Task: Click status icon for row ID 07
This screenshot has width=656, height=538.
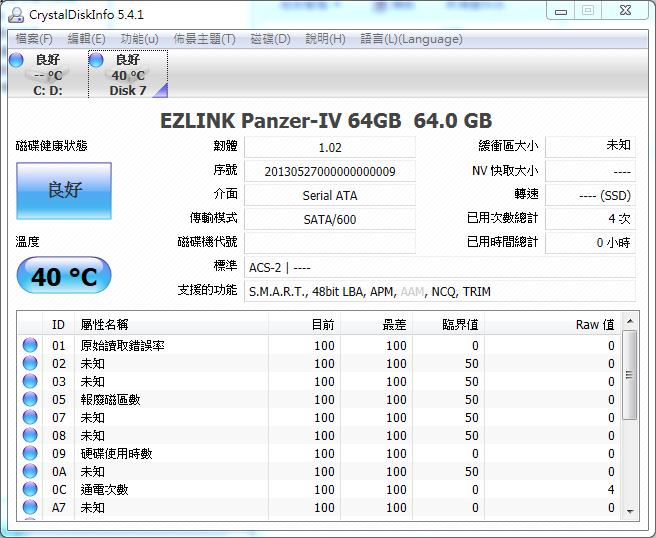Action: 30,417
